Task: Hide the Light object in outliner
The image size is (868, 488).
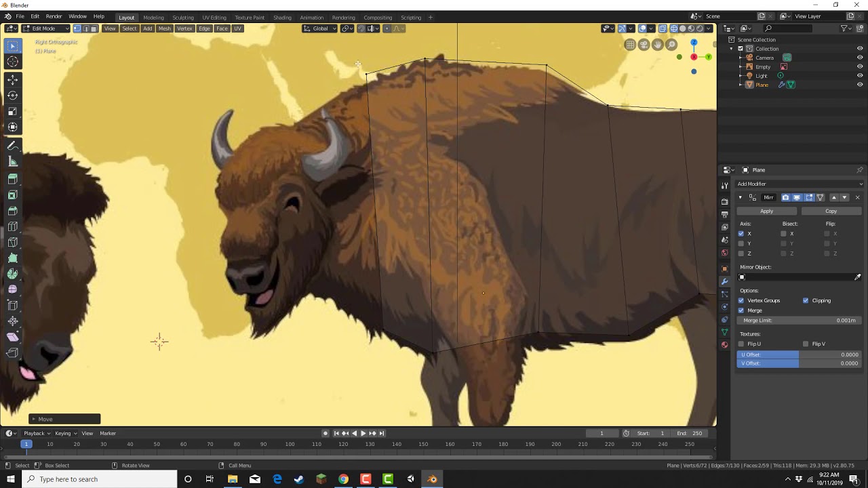Action: 860,76
